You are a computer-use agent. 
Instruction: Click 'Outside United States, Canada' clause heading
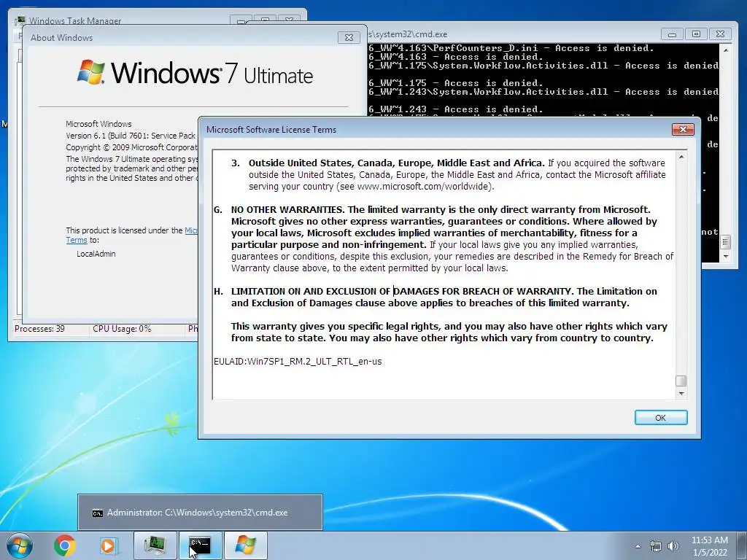point(396,163)
